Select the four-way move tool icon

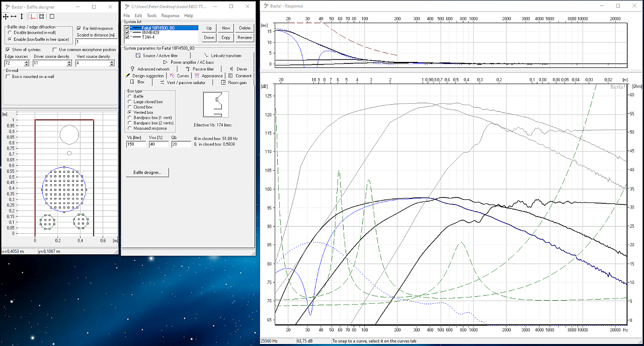6,17
